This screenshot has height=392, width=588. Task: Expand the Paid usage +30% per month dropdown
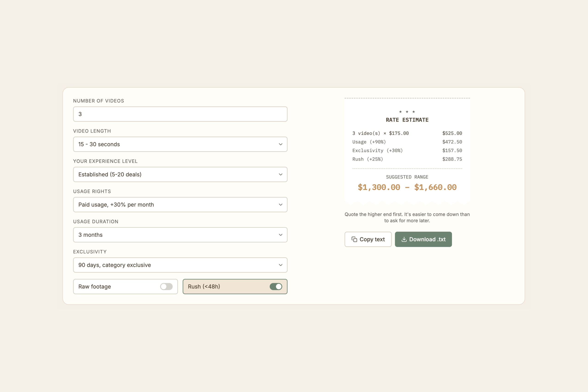pyautogui.click(x=180, y=205)
